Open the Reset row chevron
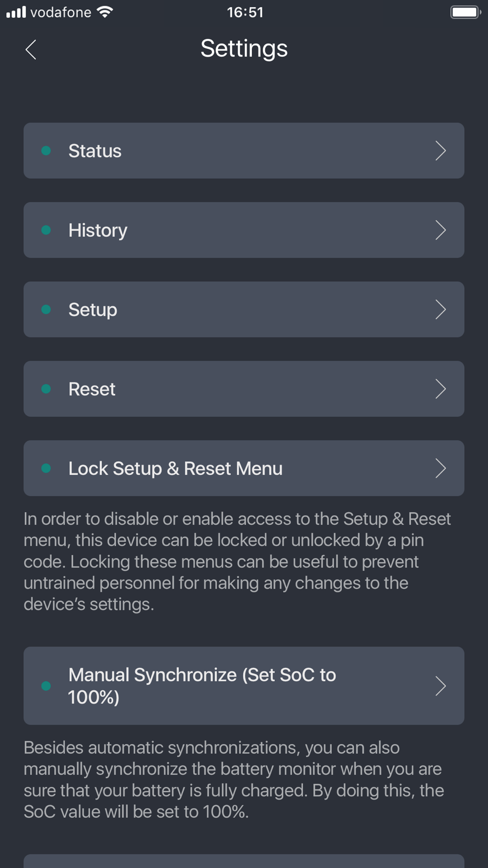 coord(441,389)
